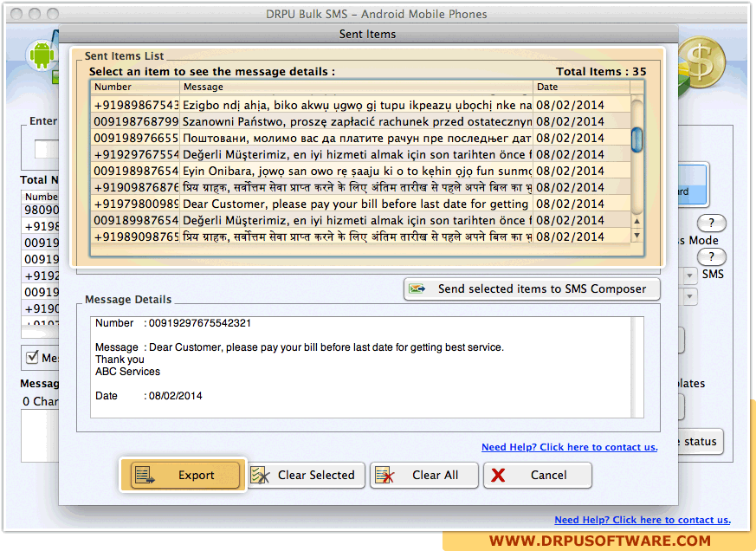Click the Clear Selected checklist icon
756x551 pixels.
260,476
